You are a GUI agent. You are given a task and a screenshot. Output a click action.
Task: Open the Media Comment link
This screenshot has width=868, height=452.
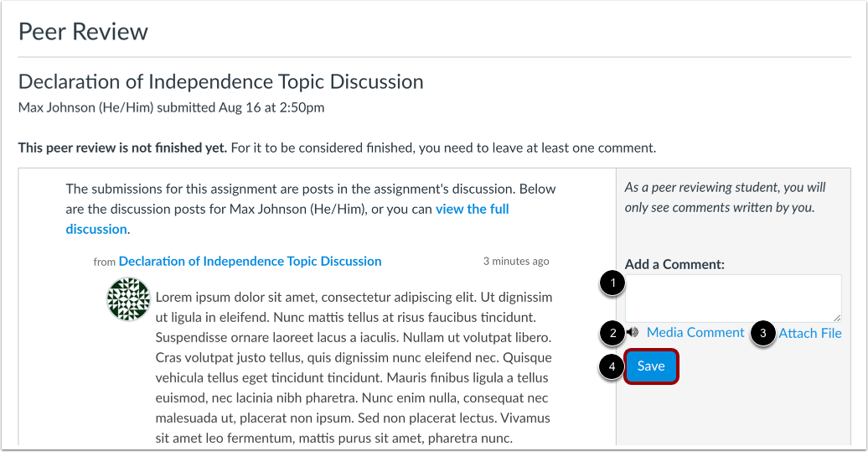pyautogui.click(x=695, y=333)
